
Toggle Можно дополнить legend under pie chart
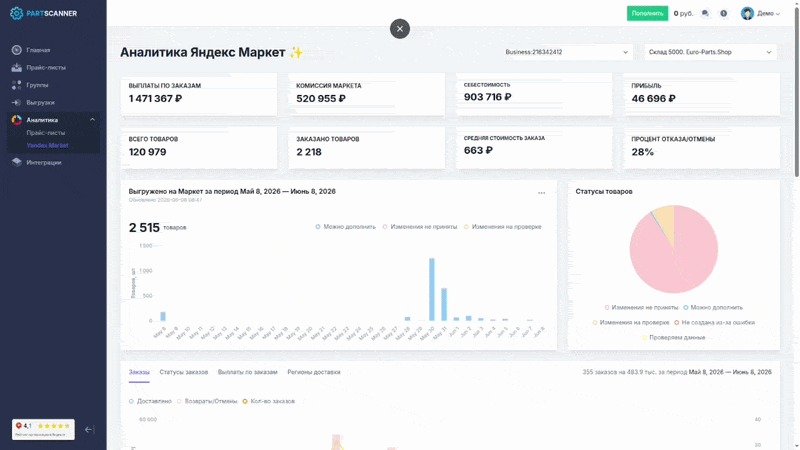713,308
